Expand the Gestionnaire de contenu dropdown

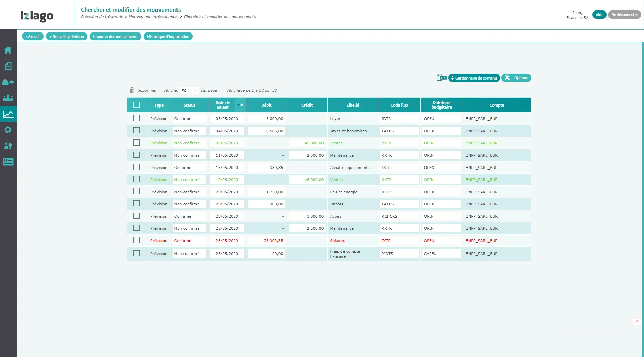pyautogui.click(x=474, y=78)
